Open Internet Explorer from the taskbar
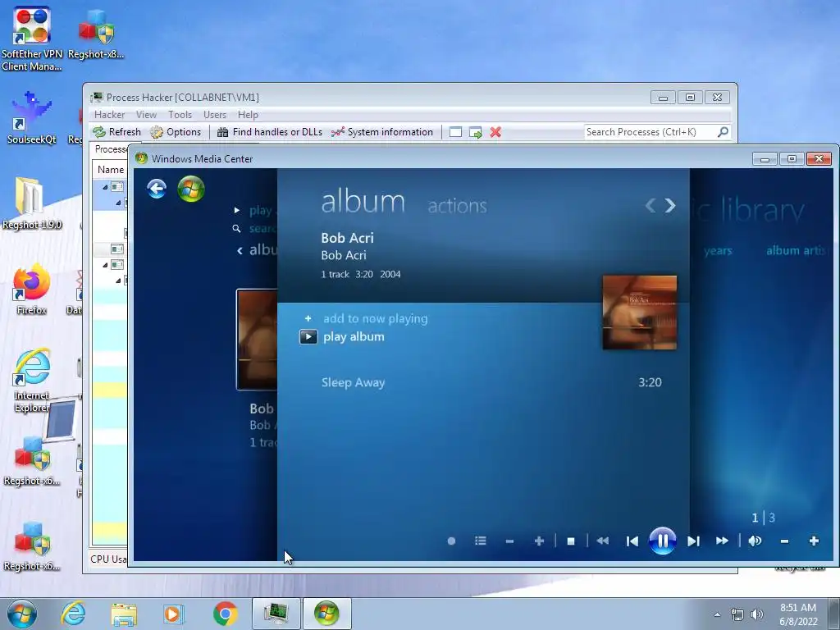This screenshot has width=840, height=630. (x=73, y=614)
